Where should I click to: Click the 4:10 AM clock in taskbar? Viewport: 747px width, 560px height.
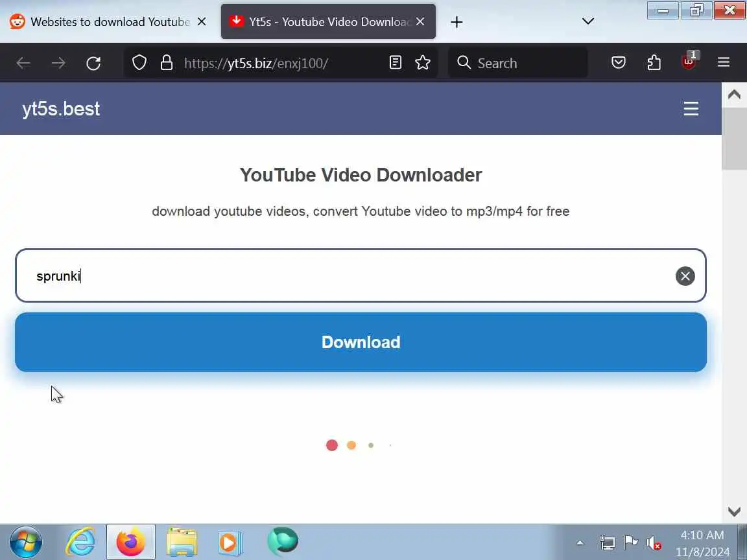pos(702,535)
